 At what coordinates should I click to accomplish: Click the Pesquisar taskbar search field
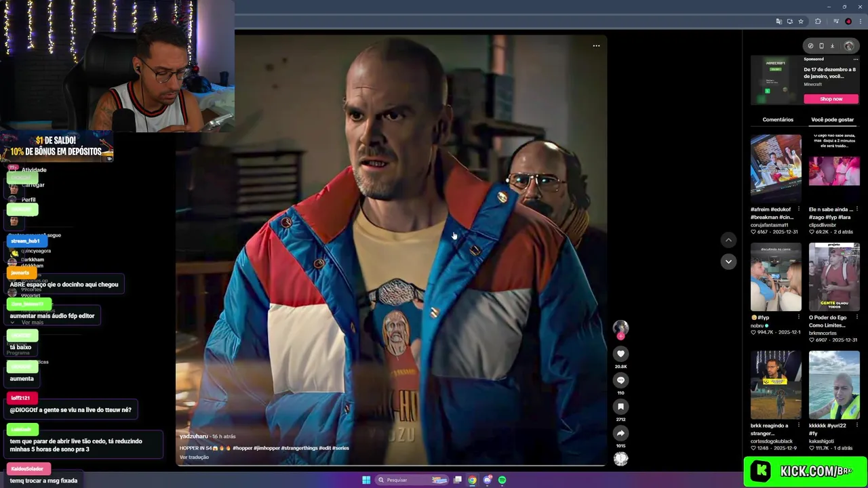412,480
